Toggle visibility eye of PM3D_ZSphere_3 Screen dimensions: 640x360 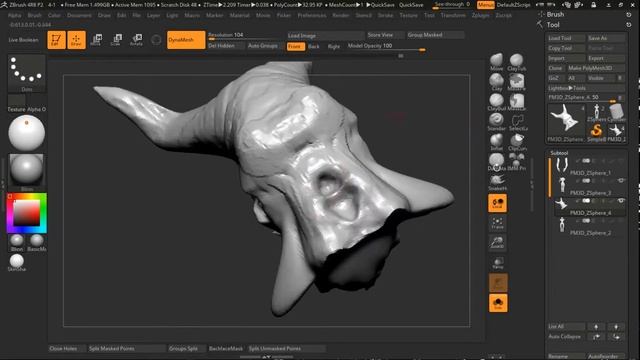(621, 181)
